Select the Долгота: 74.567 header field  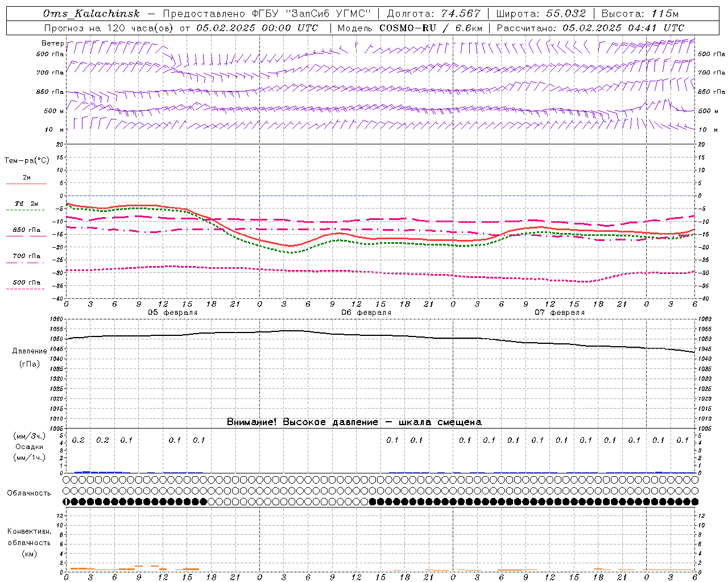tap(433, 14)
